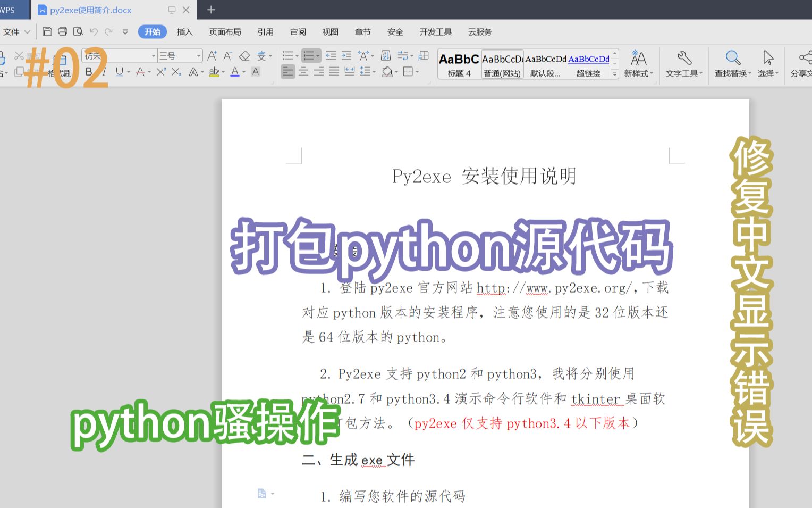Image resolution: width=812 pixels, height=508 pixels.
Task: Increase font size with A+ icon
Action: tap(212, 55)
